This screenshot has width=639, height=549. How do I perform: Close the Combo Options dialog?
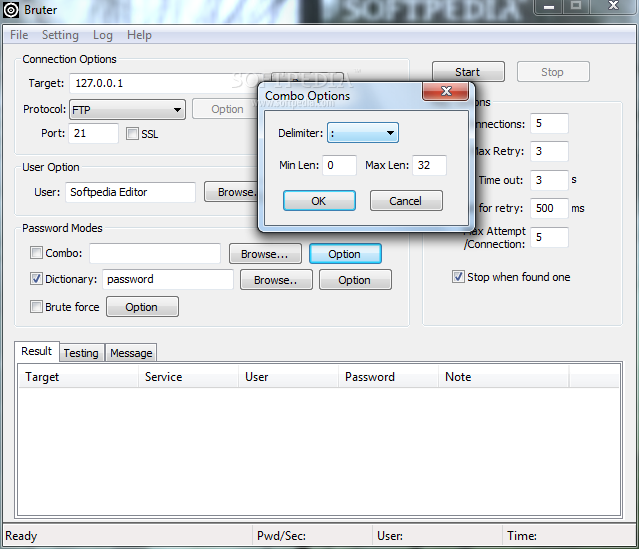coord(446,91)
